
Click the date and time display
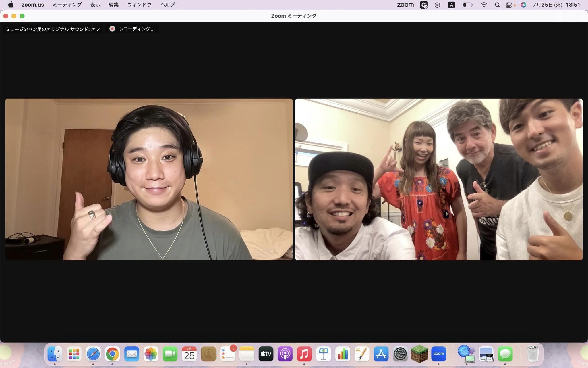(x=556, y=5)
